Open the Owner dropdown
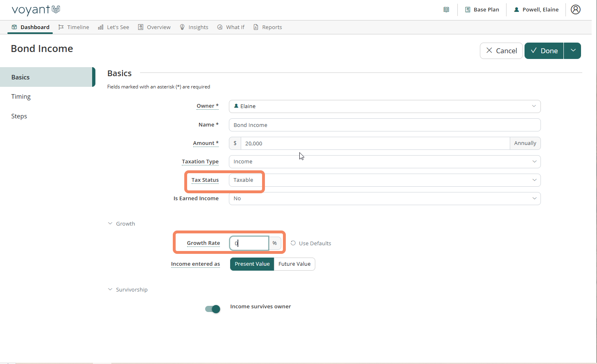This screenshot has width=597, height=364. (x=384, y=106)
